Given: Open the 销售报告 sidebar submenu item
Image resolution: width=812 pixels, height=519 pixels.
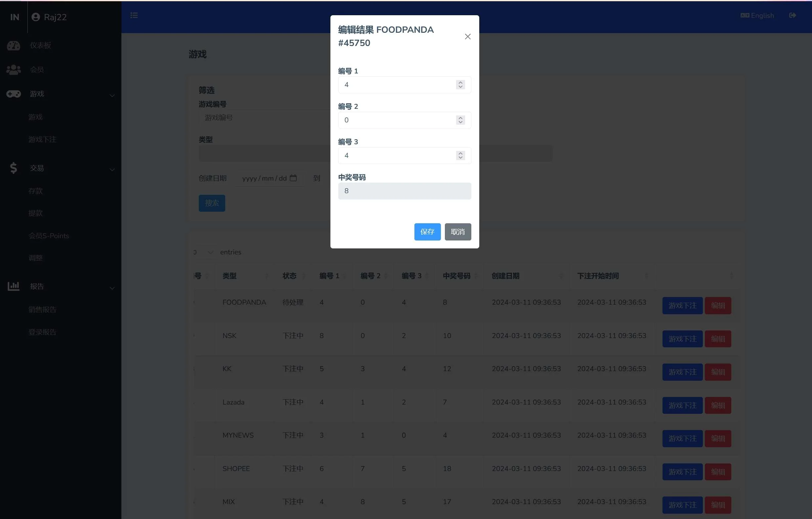Looking at the screenshot, I should [42, 310].
